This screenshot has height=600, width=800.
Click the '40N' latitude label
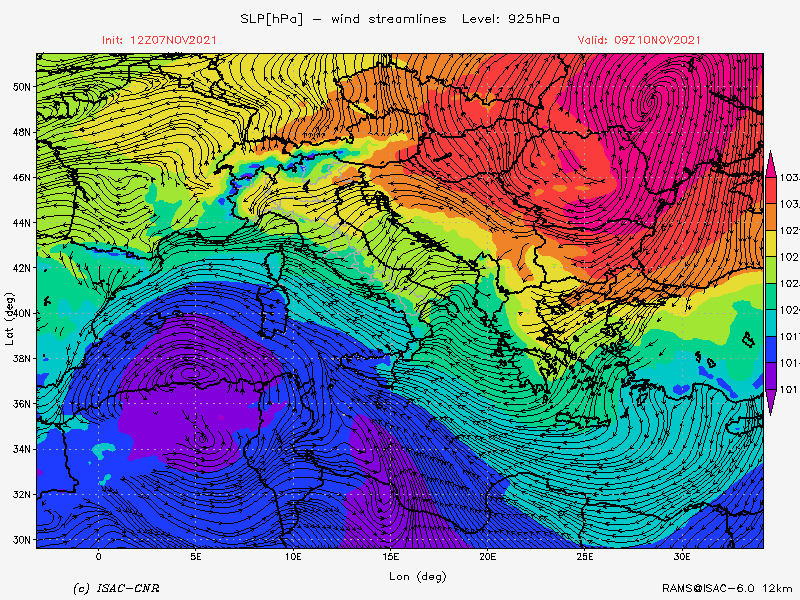(x=21, y=313)
